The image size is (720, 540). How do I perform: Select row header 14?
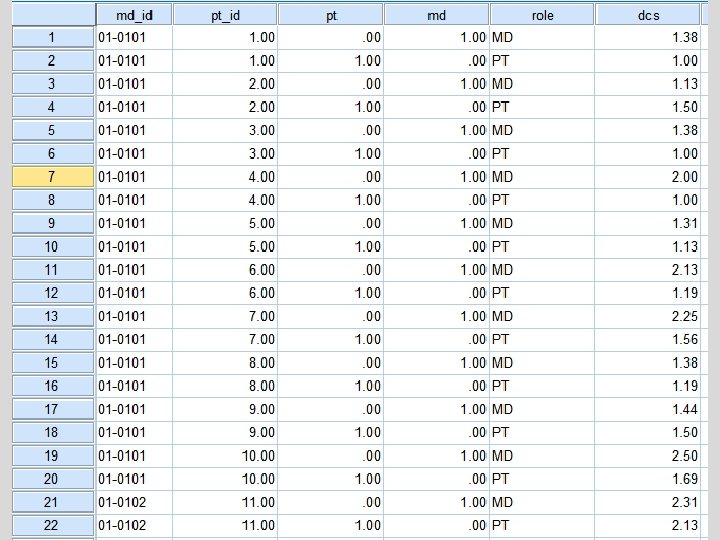click(x=53, y=339)
